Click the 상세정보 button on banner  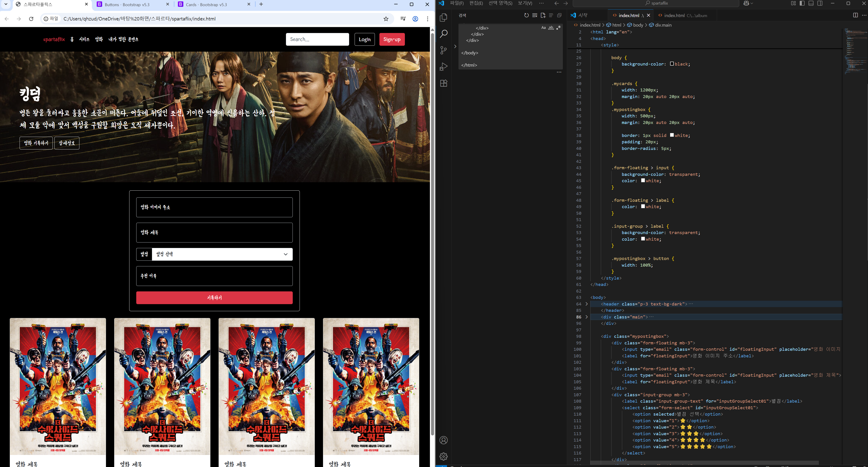click(x=67, y=143)
